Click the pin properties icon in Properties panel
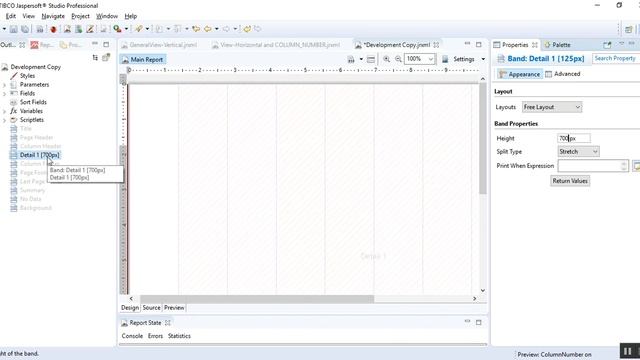This screenshot has height=360, width=640. pos(607,45)
